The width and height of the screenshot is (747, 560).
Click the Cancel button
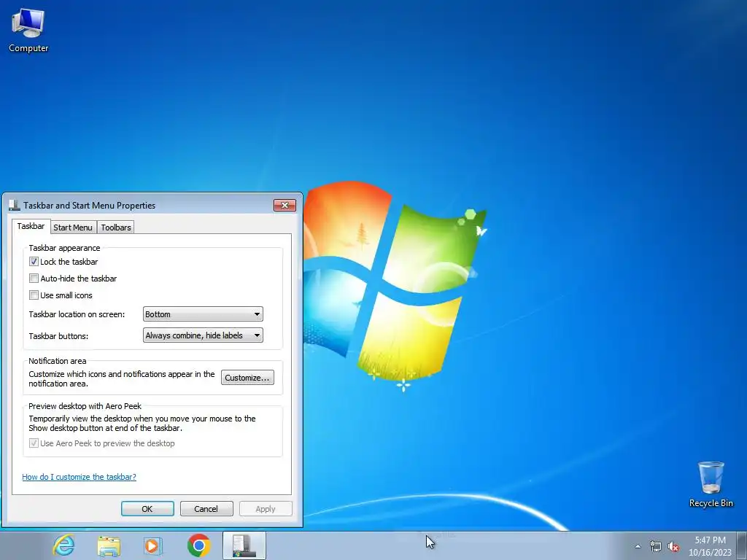tap(206, 508)
